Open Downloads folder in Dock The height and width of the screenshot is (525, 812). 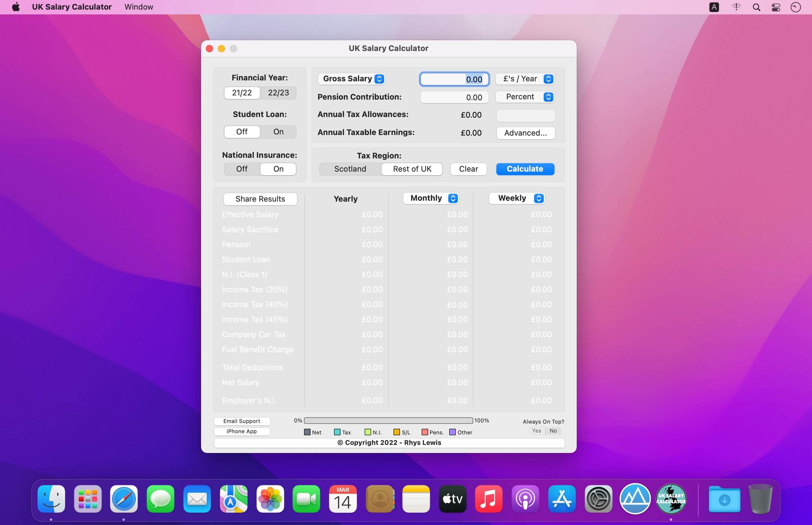click(724, 499)
